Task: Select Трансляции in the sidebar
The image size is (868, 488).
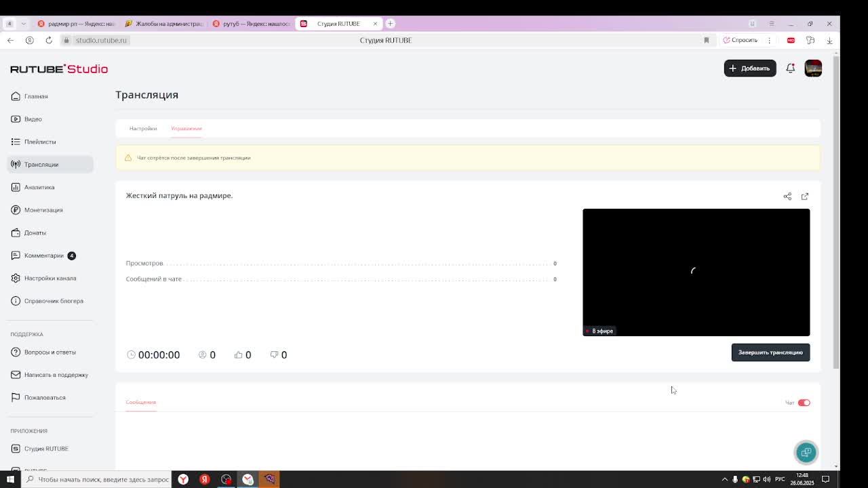Action: coord(50,164)
